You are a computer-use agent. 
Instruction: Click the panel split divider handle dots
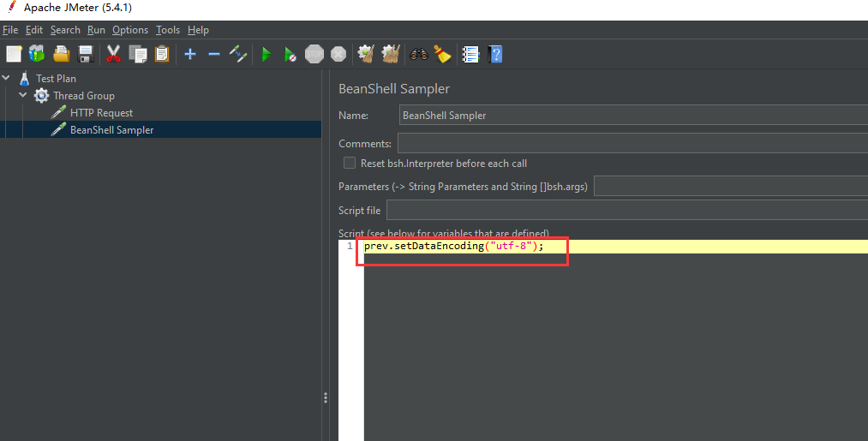pos(326,398)
